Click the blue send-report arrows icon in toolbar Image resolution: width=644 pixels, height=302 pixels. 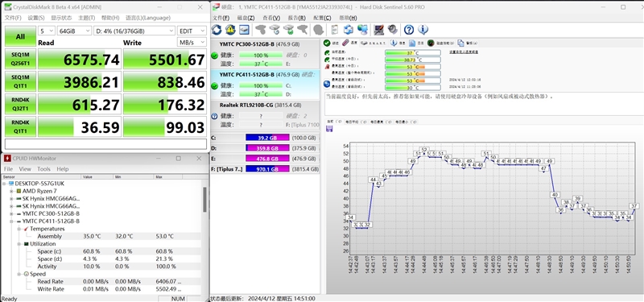pos(349,30)
